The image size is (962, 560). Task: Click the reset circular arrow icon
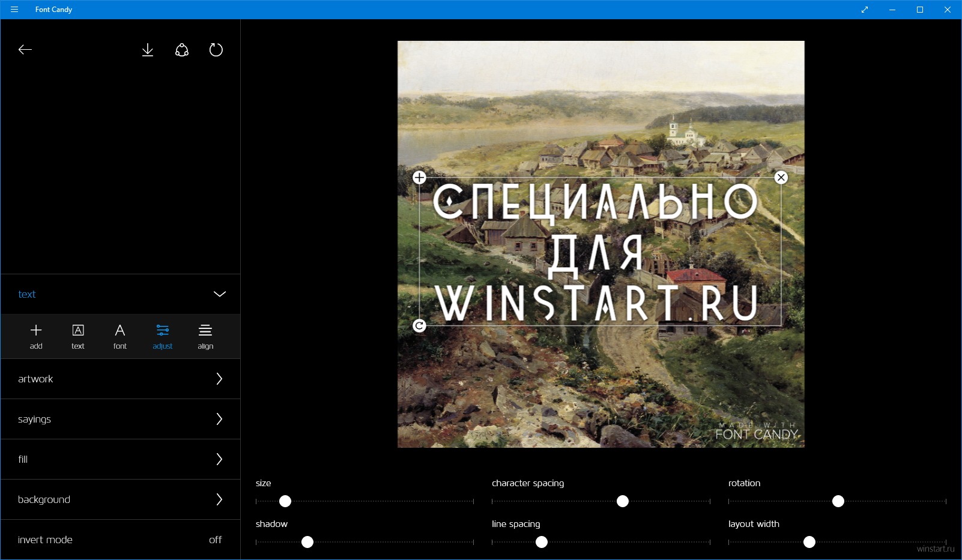click(x=216, y=50)
